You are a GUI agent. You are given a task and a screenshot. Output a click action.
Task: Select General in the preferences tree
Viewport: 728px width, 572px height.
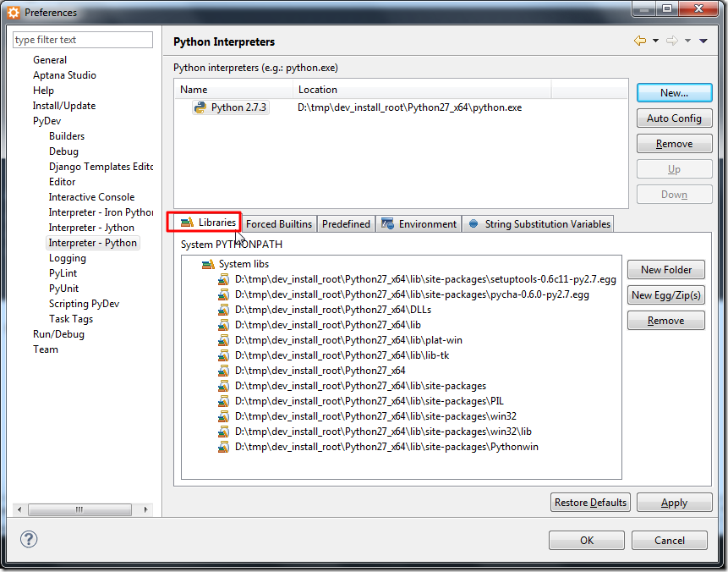point(50,60)
